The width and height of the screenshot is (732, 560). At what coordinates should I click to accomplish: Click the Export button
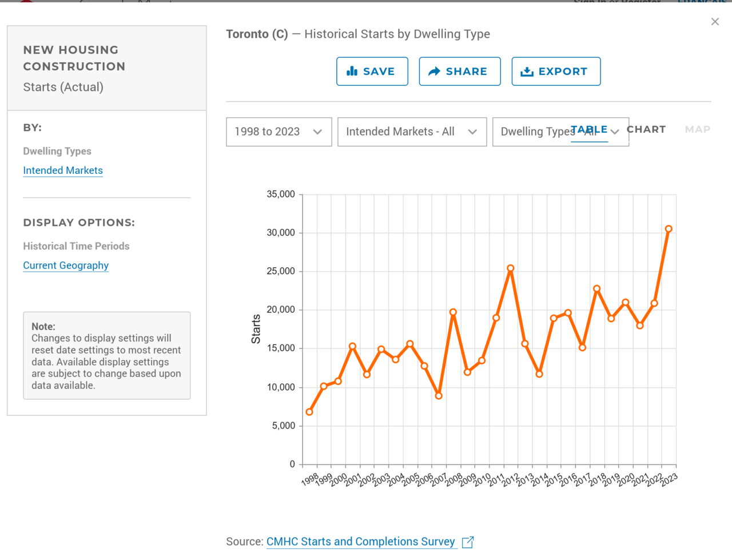pyautogui.click(x=556, y=72)
